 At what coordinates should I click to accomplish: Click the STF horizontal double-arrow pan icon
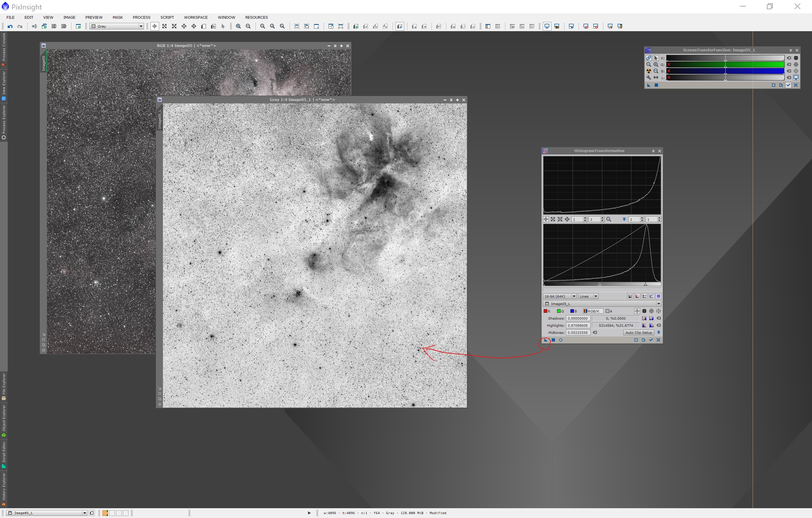click(x=656, y=78)
